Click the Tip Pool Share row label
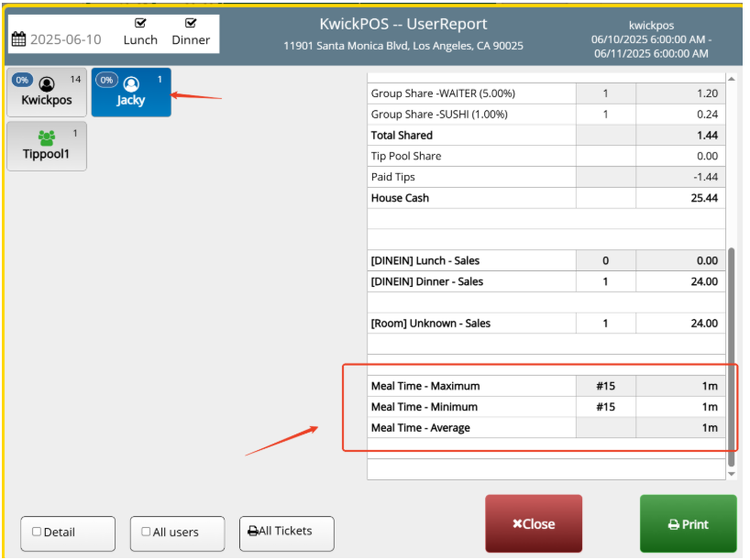 (x=406, y=156)
